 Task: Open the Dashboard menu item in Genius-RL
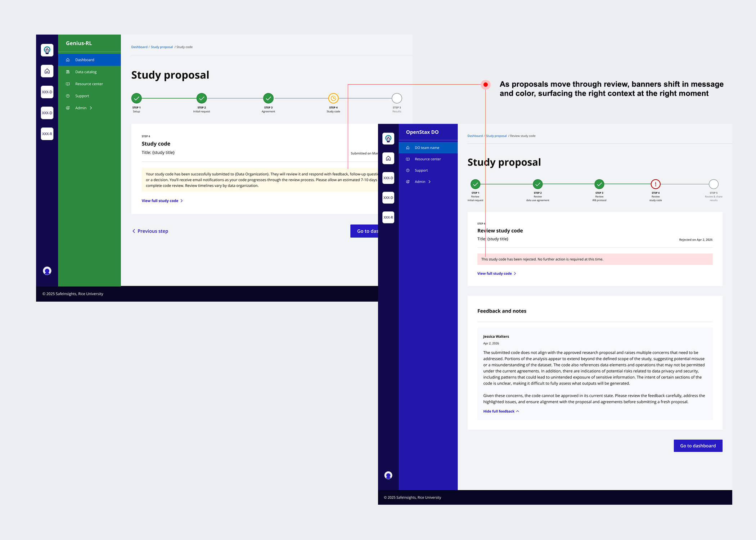(x=85, y=59)
